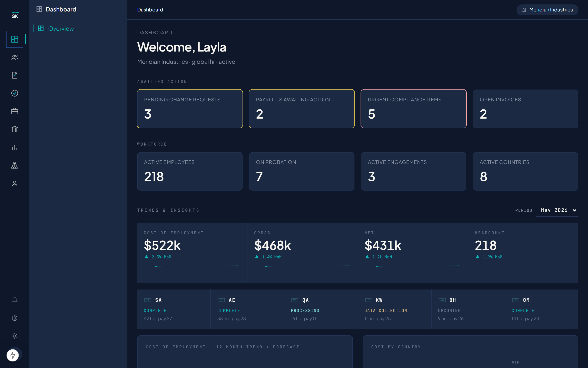Click '38 hc · pay 28' under AE
The image size is (588, 368).
tap(232, 319)
